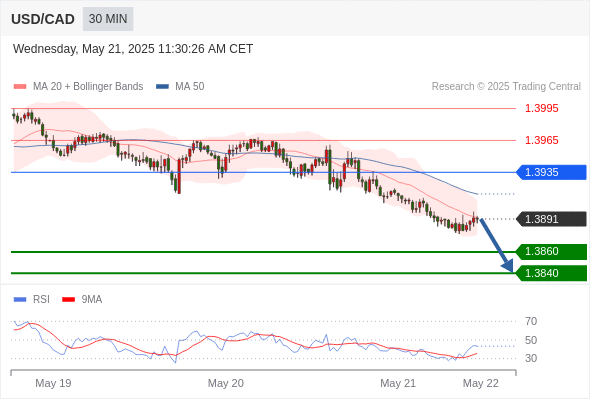Toggle the 9MA legend entry

coord(82,300)
